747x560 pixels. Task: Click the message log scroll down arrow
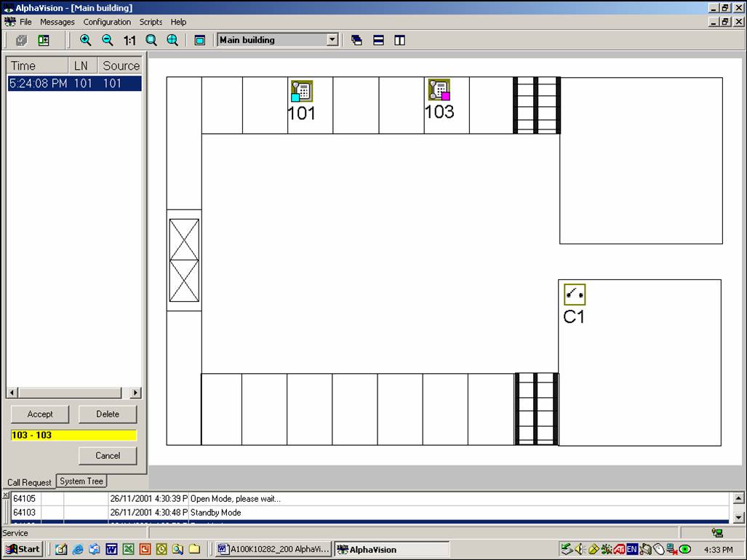(x=738, y=517)
